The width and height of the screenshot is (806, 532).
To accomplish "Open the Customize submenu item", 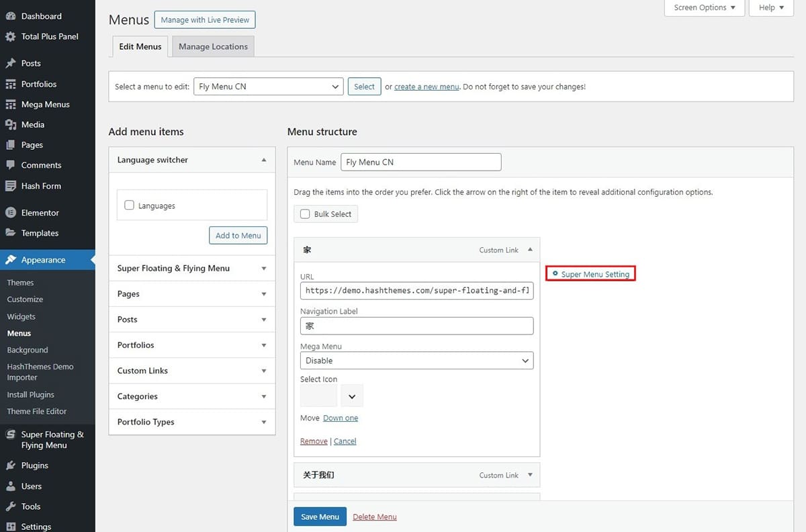I will pos(25,300).
